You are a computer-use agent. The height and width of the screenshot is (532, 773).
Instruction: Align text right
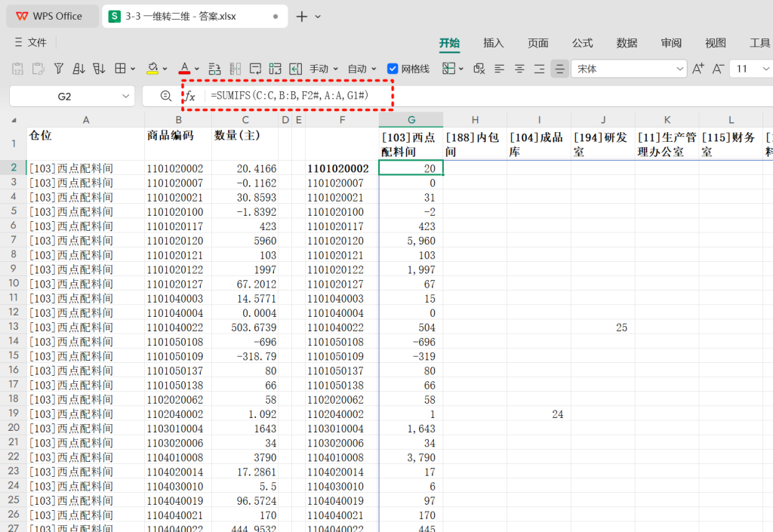[x=539, y=69]
